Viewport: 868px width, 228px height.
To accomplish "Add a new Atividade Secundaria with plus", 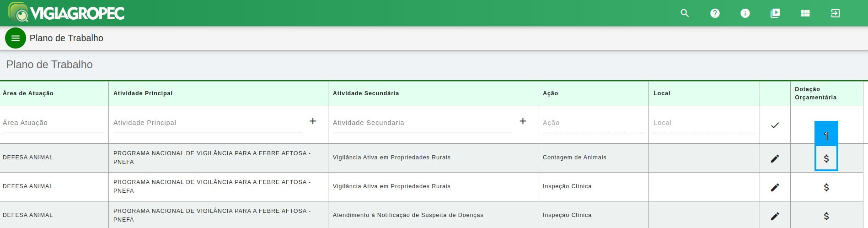I will tap(523, 121).
